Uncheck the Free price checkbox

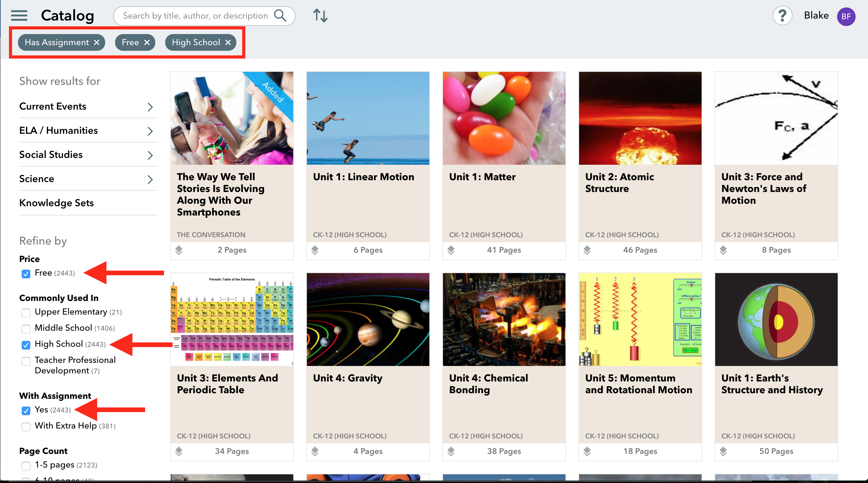click(x=26, y=273)
